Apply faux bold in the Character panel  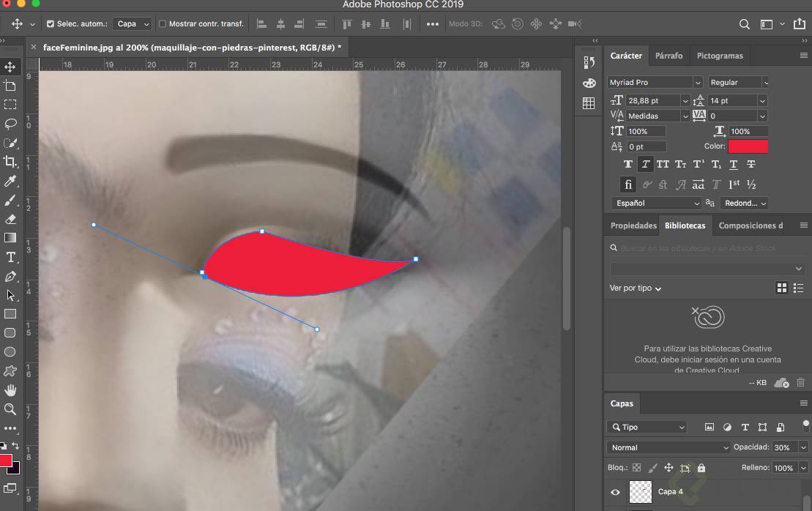627,164
